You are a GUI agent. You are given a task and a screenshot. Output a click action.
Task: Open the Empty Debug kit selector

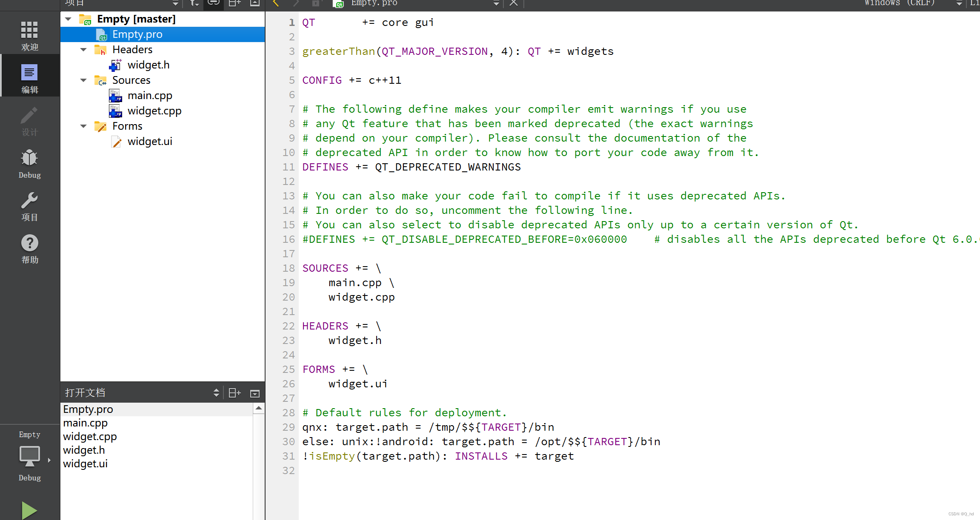[x=29, y=456]
